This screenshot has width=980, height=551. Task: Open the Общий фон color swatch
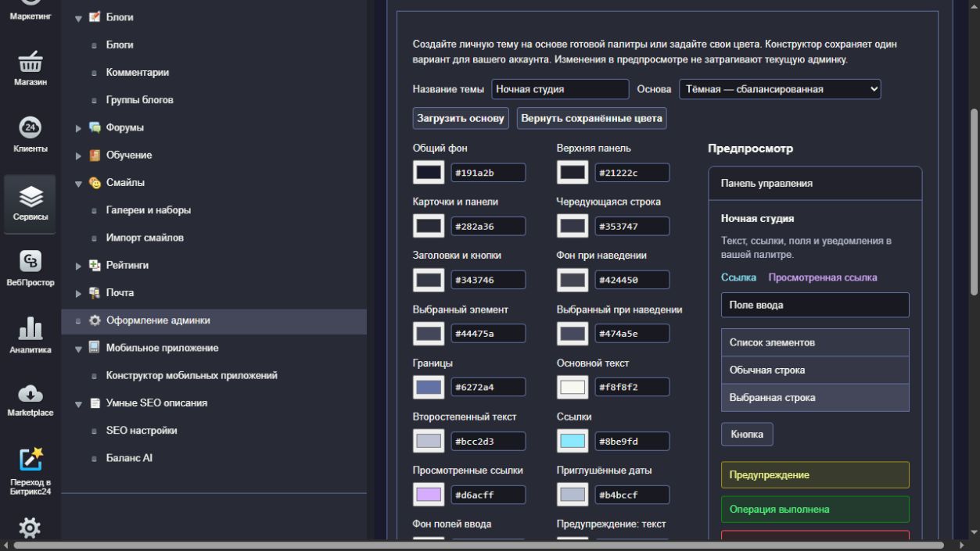click(429, 172)
